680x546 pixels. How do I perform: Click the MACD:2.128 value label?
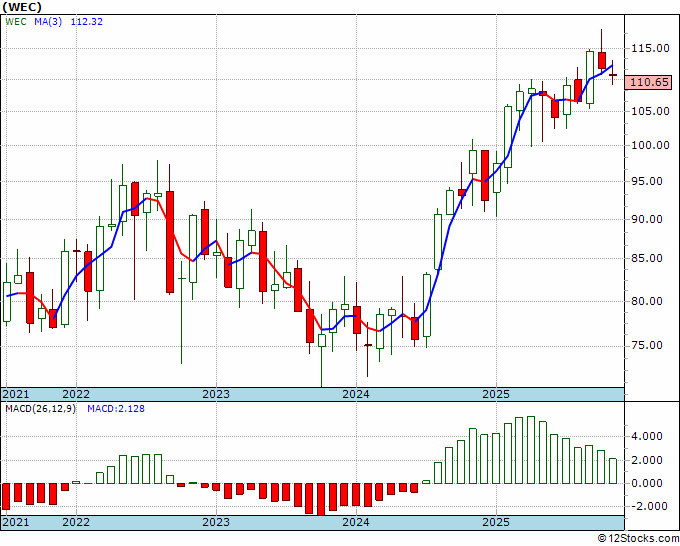tap(116, 409)
